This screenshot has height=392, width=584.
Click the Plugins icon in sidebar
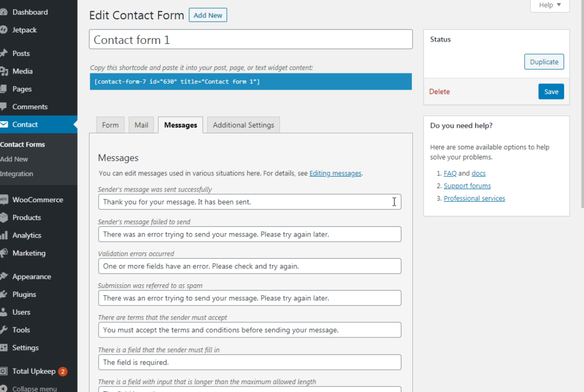point(3,295)
